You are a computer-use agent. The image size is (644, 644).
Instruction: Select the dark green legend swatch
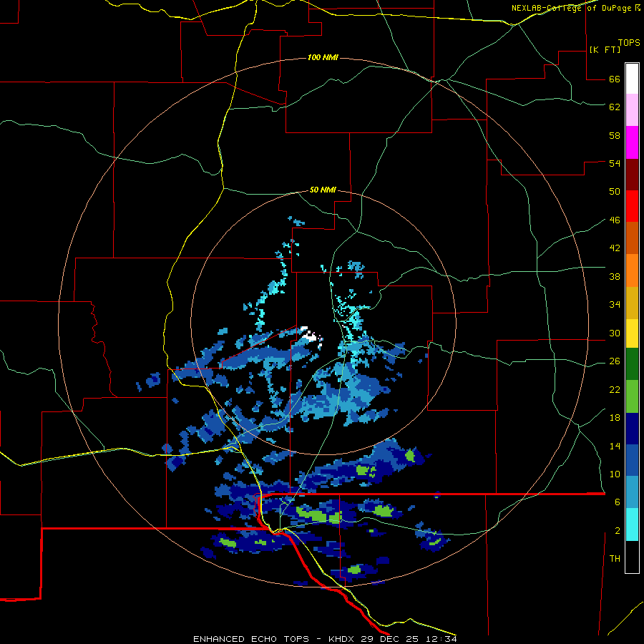click(632, 364)
